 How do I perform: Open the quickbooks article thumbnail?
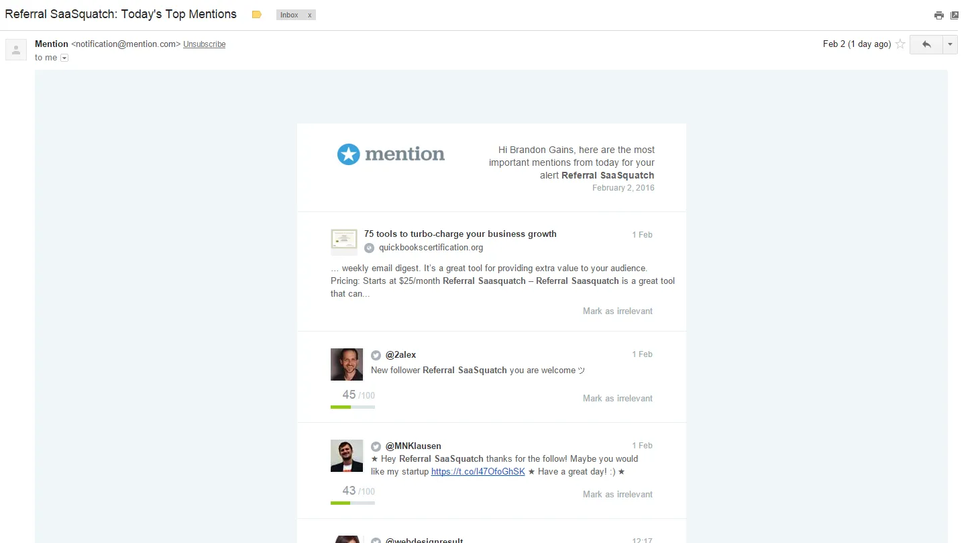344,242
